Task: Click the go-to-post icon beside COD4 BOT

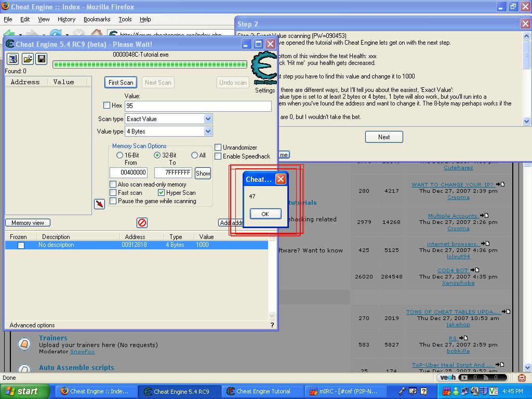Action: [475, 270]
